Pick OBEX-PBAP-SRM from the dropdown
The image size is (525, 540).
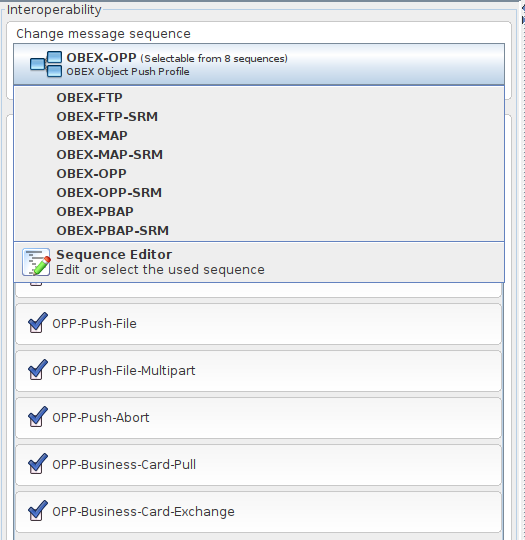(113, 230)
